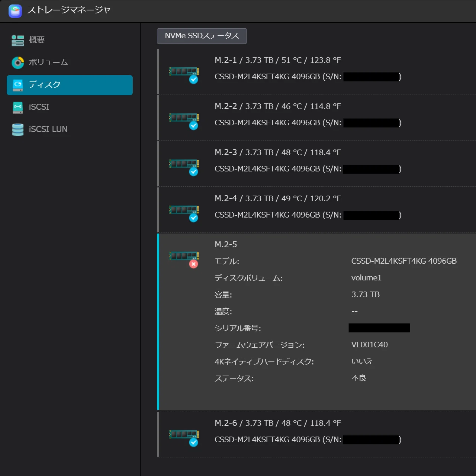Select the ディスク sidebar item
The image size is (476, 476).
point(70,85)
